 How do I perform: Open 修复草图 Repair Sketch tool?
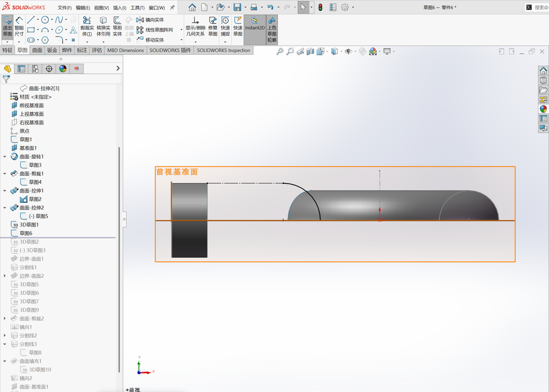point(212,27)
